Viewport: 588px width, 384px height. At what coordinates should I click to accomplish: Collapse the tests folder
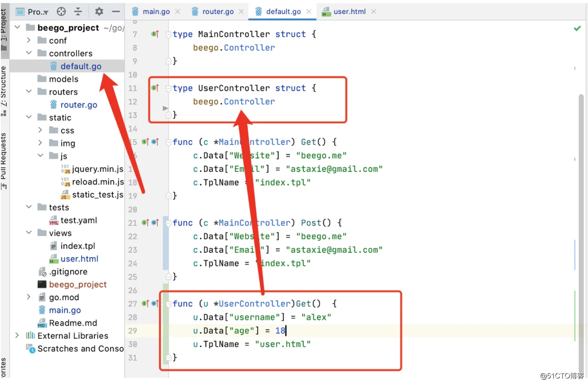point(29,207)
